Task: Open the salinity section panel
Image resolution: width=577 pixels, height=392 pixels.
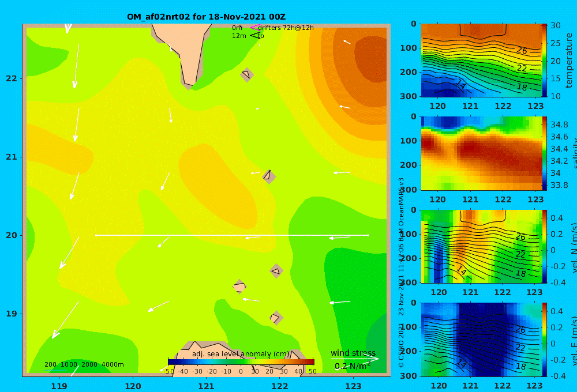Action: click(482, 153)
